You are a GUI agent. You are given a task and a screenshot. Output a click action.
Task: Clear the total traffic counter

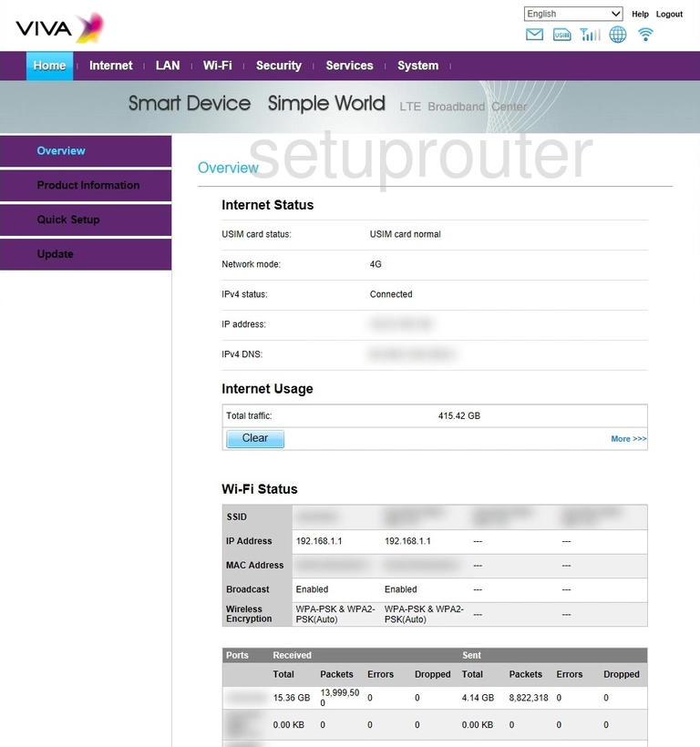pyautogui.click(x=255, y=438)
